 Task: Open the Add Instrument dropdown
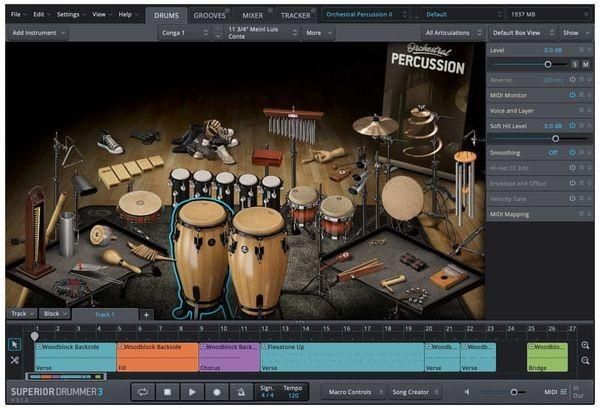37,33
